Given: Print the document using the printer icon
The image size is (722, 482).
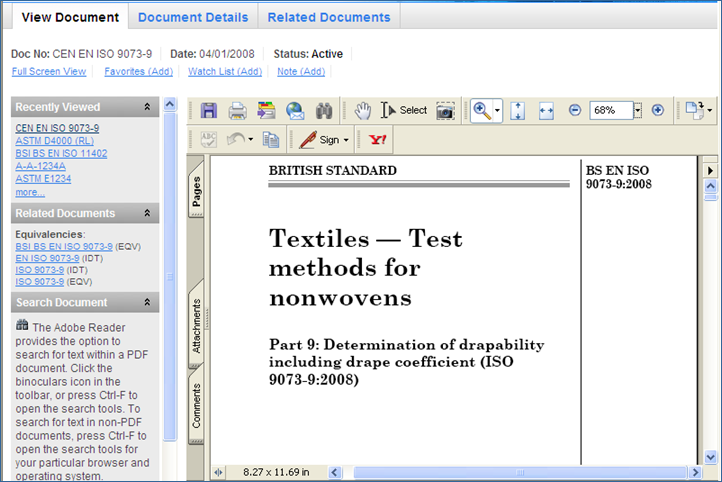Looking at the screenshot, I should [237, 110].
